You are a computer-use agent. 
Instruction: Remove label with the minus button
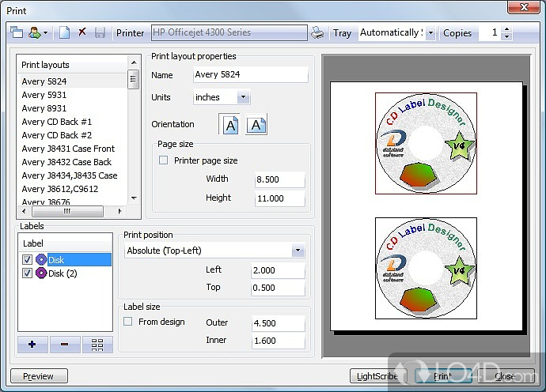(65, 345)
